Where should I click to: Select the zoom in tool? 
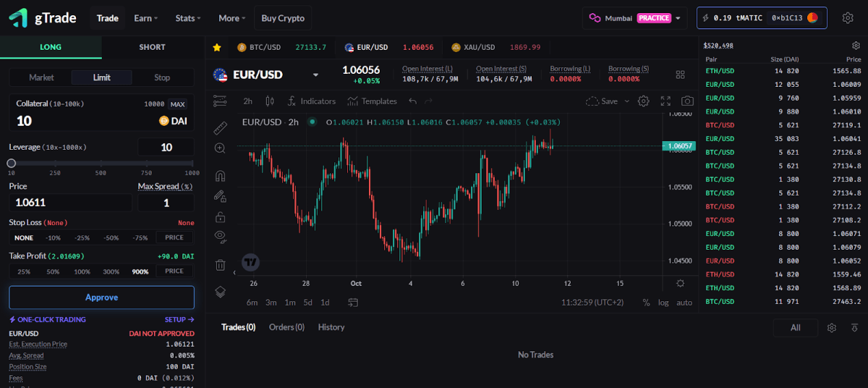pyautogui.click(x=220, y=148)
